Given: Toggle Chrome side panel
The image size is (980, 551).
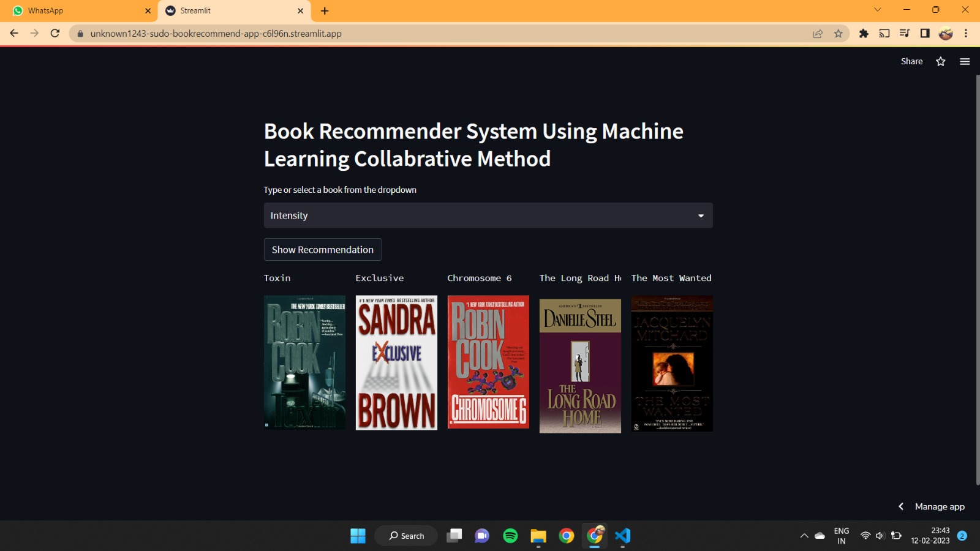Looking at the screenshot, I should [x=925, y=34].
